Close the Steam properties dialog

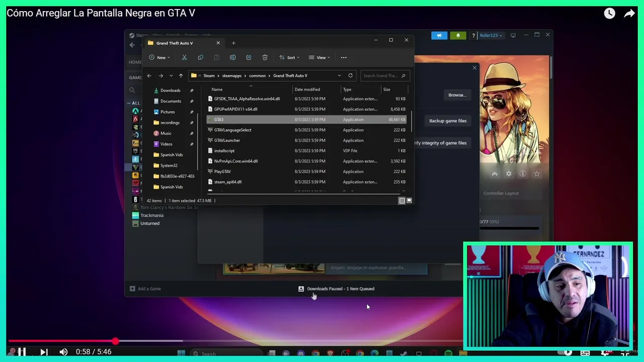(474, 68)
